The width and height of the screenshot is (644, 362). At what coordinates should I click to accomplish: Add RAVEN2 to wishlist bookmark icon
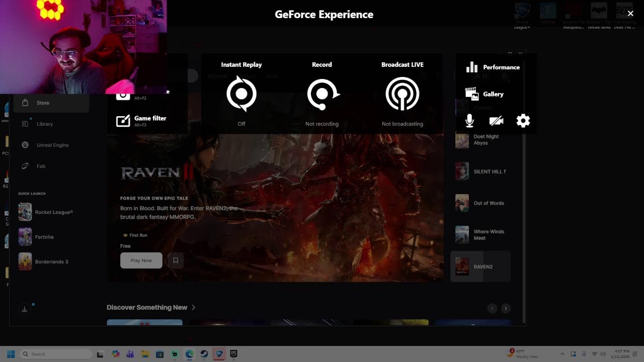coord(176,260)
